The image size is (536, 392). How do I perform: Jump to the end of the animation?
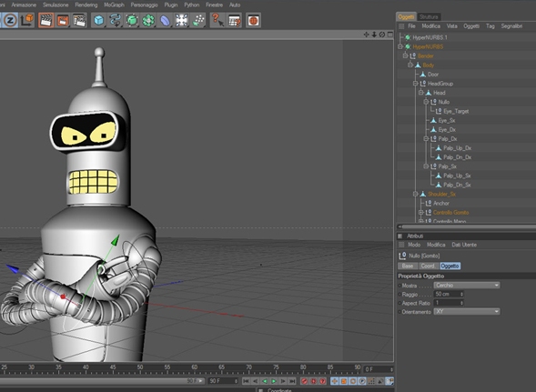pyautogui.click(x=292, y=381)
